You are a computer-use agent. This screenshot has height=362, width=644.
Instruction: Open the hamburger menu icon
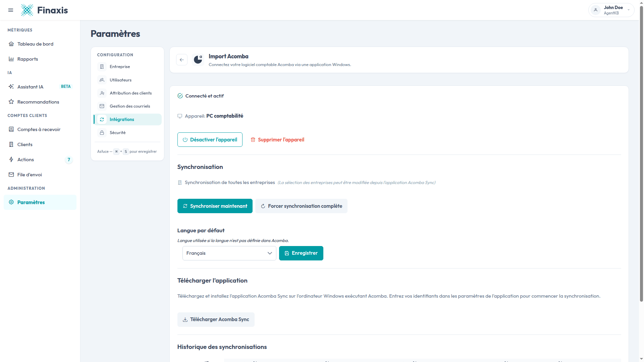11,10
